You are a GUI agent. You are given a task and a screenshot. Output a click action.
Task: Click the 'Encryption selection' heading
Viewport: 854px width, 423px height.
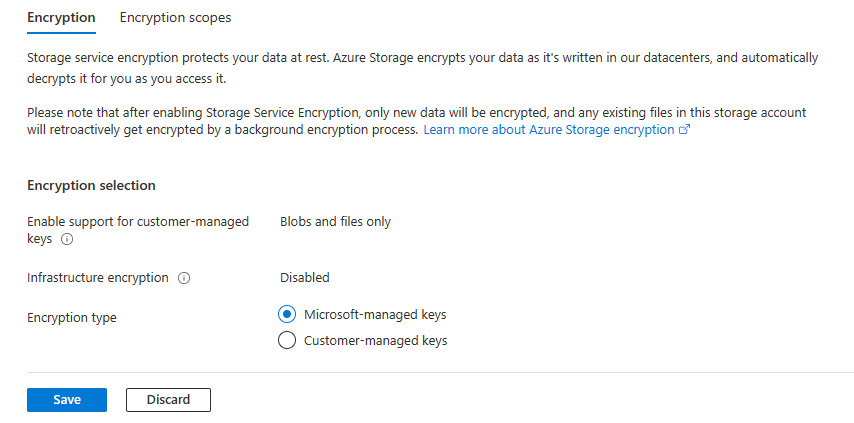[91, 185]
